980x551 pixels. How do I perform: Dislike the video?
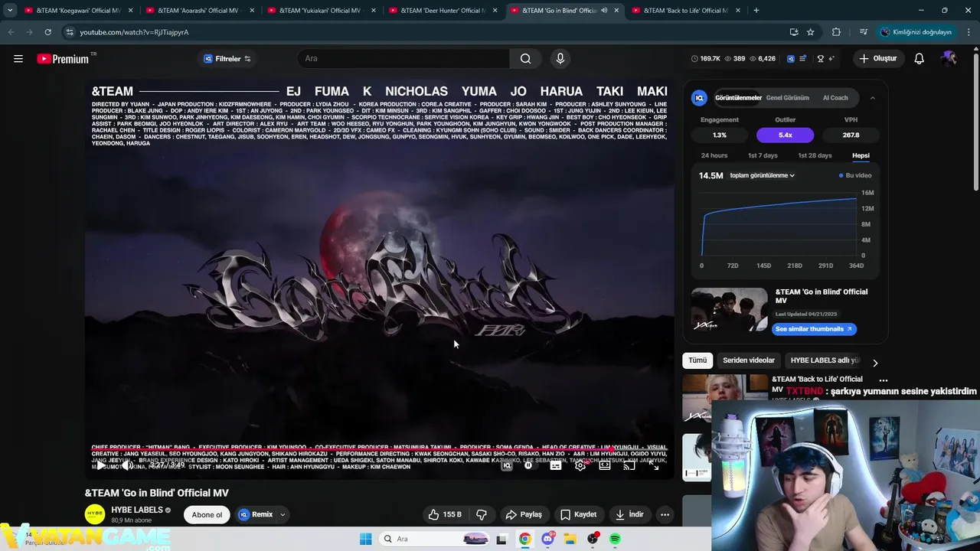click(x=482, y=514)
